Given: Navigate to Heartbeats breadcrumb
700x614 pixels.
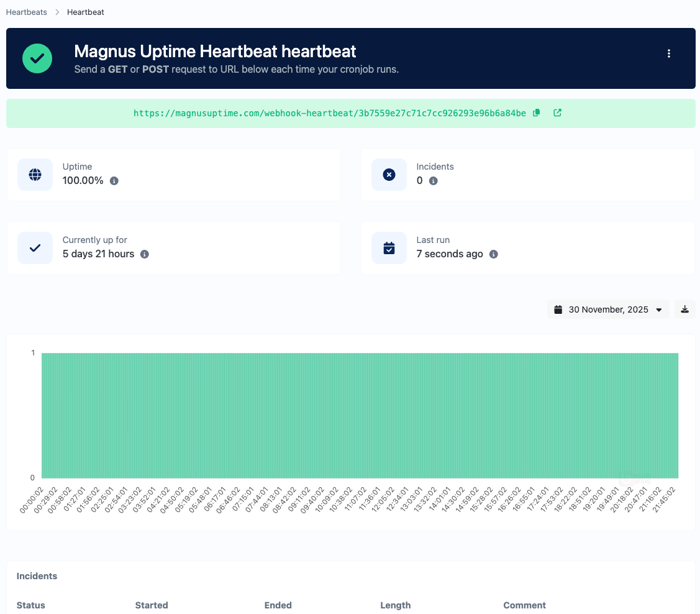Looking at the screenshot, I should (x=26, y=12).
